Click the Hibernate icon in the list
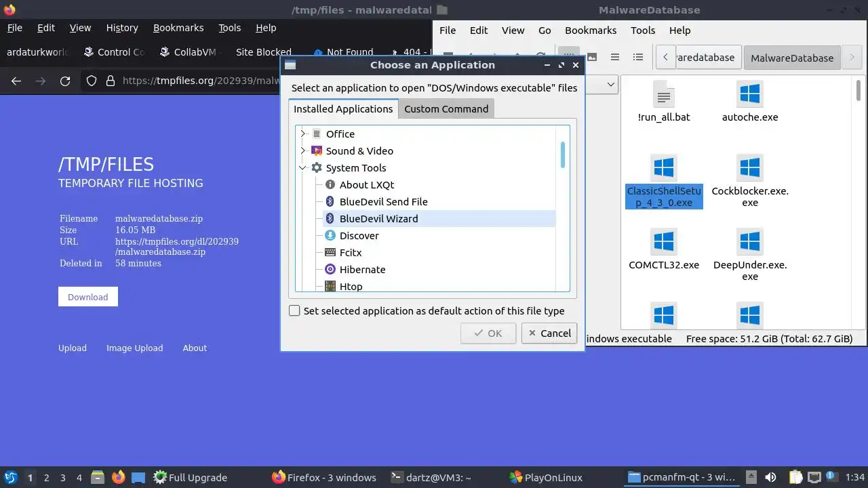This screenshot has width=868, height=488. tap(330, 269)
